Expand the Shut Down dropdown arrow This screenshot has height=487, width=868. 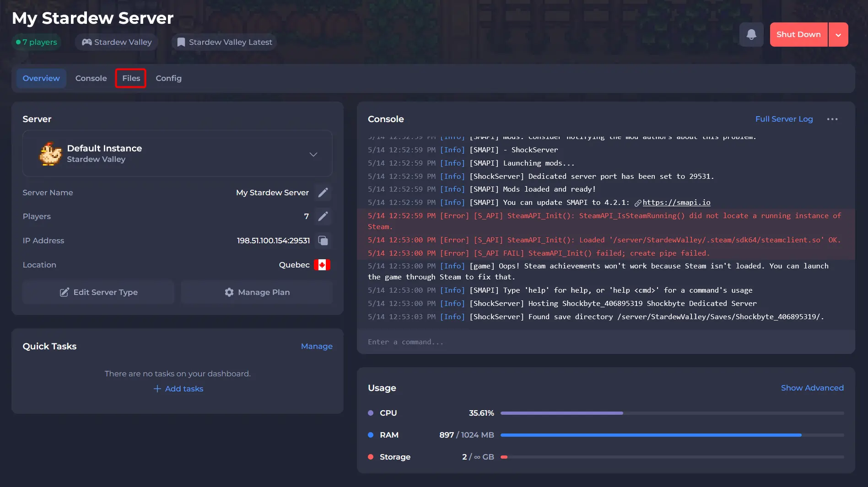838,35
